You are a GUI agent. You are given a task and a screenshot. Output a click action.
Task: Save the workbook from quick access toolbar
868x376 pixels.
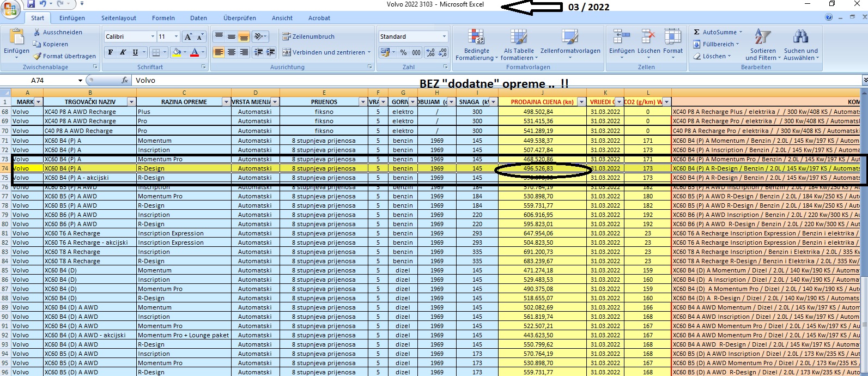31,4
